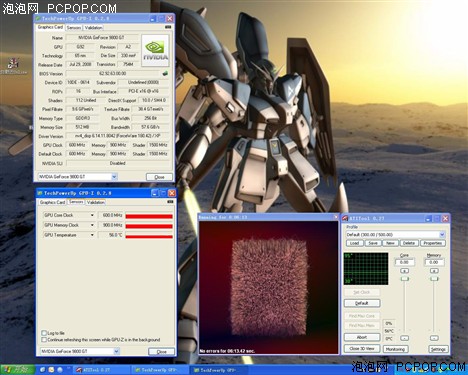468x375 pixels.
Task: Click the GPU Temperature red sensor graph
Action: [x=149, y=236]
